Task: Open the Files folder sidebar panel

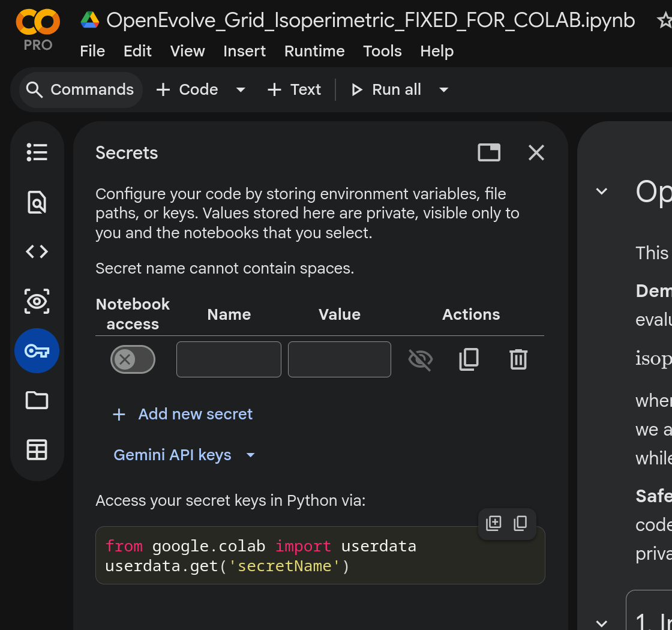Action: (37, 400)
